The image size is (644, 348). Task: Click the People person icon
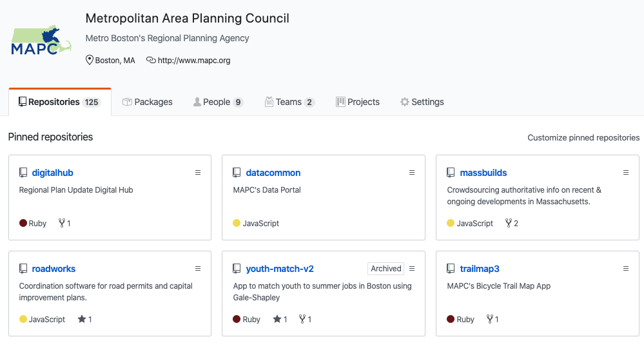pyautogui.click(x=197, y=102)
